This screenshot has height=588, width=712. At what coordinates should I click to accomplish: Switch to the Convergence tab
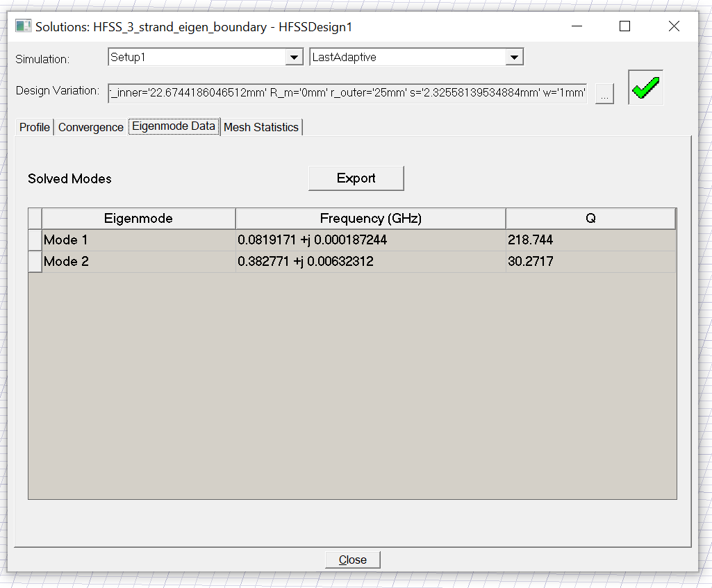[91, 127]
